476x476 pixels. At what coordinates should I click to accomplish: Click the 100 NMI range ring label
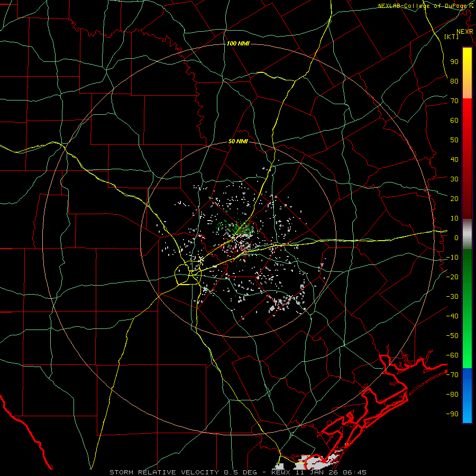click(238, 44)
